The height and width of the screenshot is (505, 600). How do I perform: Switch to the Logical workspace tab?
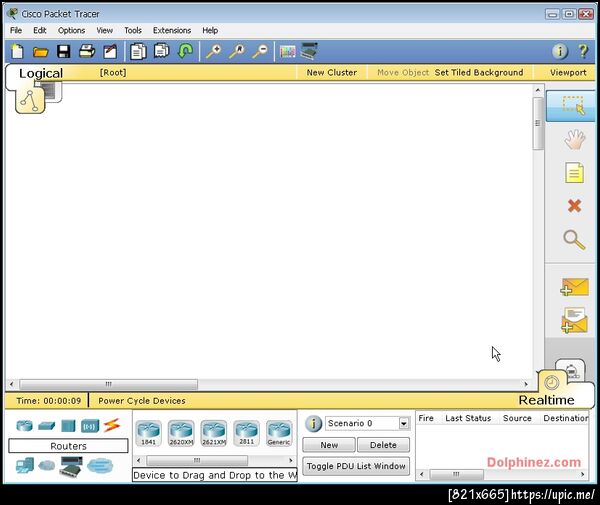(x=40, y=73)
